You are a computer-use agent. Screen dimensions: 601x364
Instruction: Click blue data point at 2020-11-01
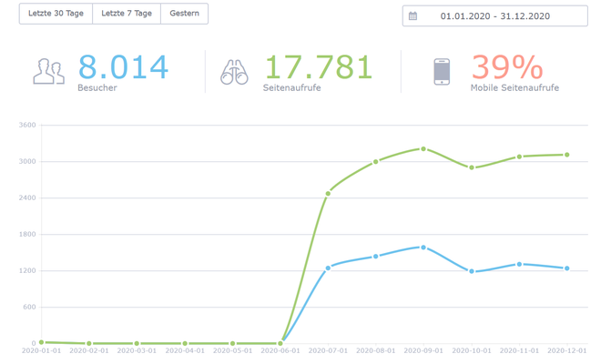519,264
